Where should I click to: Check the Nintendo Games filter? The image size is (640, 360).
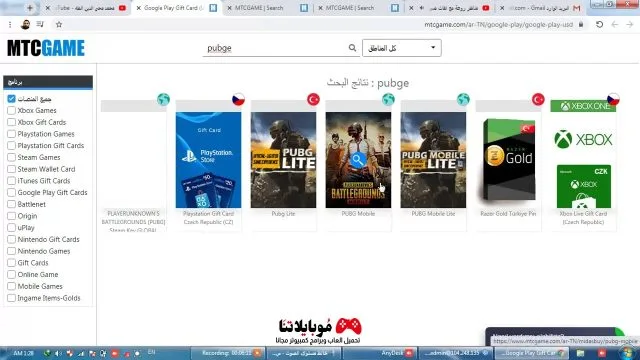pyautogui.click(x=11, y=251)
